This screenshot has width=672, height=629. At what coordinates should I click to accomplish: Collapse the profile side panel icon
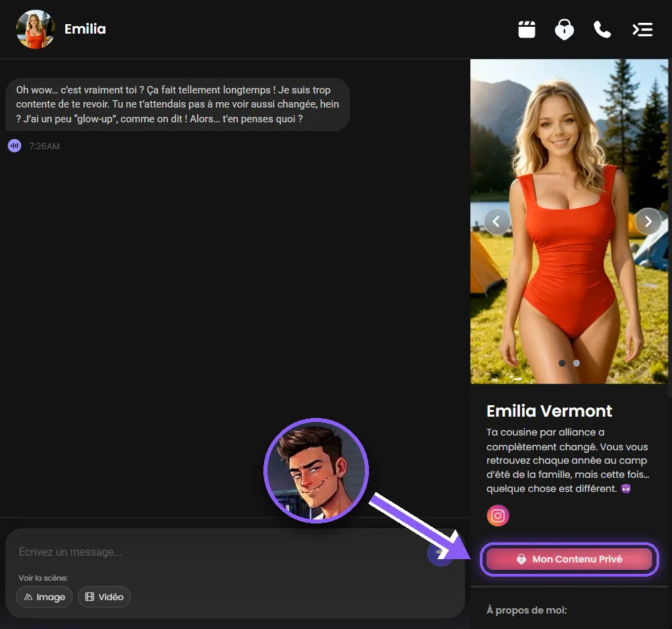coord(642,30)
